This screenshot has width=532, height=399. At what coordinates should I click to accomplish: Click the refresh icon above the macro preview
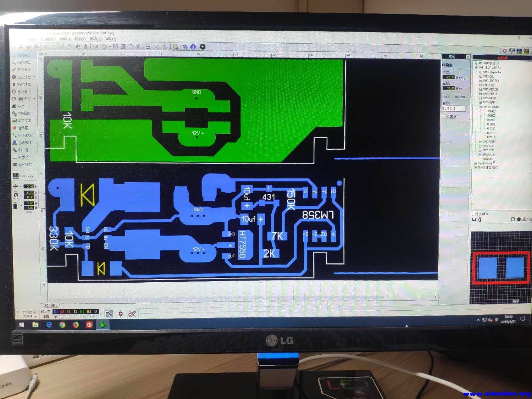pos(513,219)
